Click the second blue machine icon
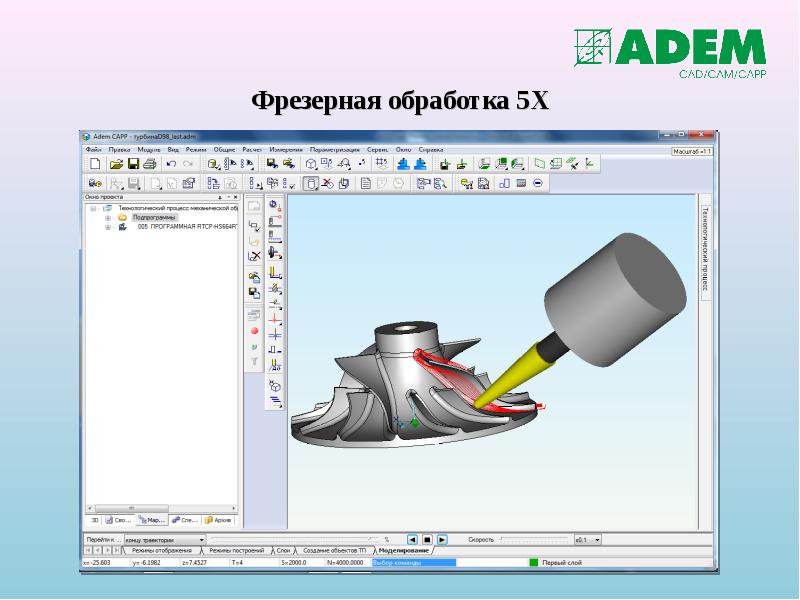The image size is (800, 600). [x=420, y=164]
